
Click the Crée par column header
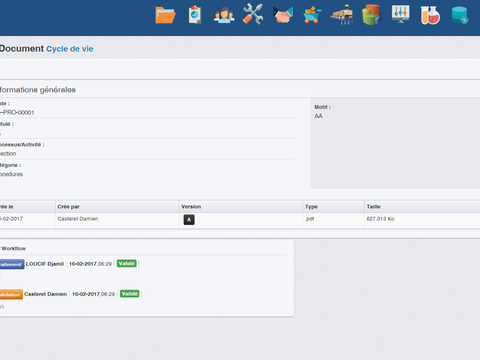(x=68, y=207)
